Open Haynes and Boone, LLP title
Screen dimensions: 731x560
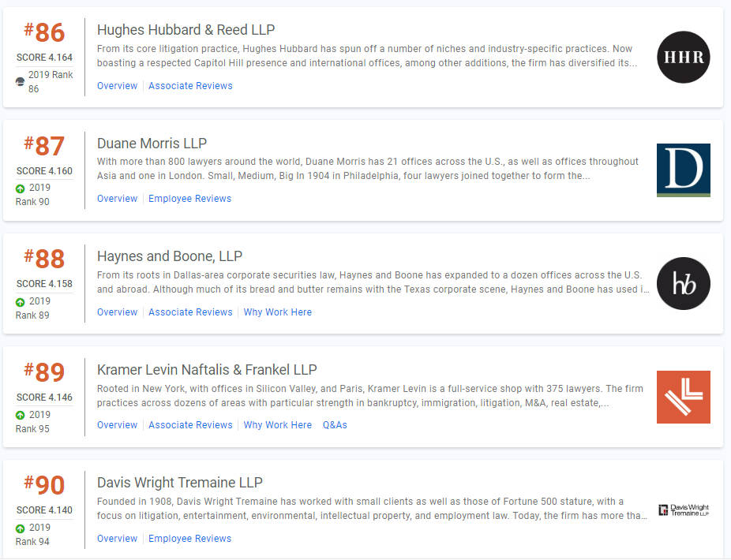coord(170,256)
